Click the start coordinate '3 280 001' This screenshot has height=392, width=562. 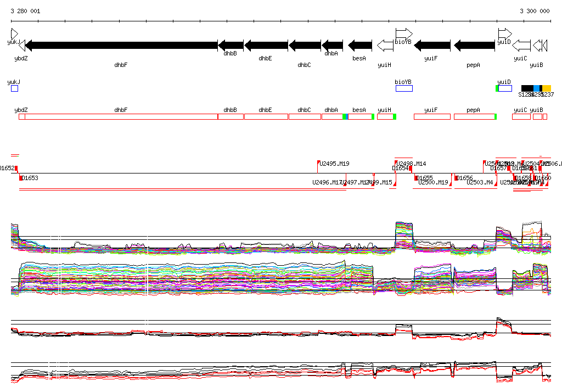click(25, 11)
